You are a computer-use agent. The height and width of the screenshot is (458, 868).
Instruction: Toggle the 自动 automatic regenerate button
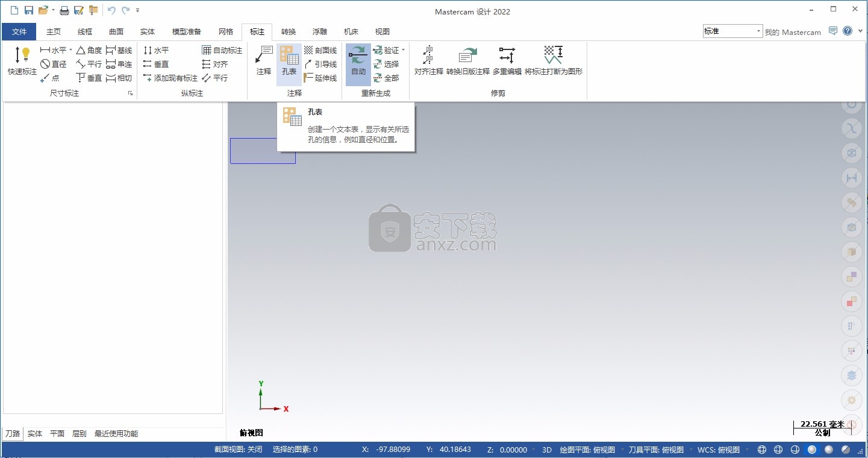click(x=358, y=64)
